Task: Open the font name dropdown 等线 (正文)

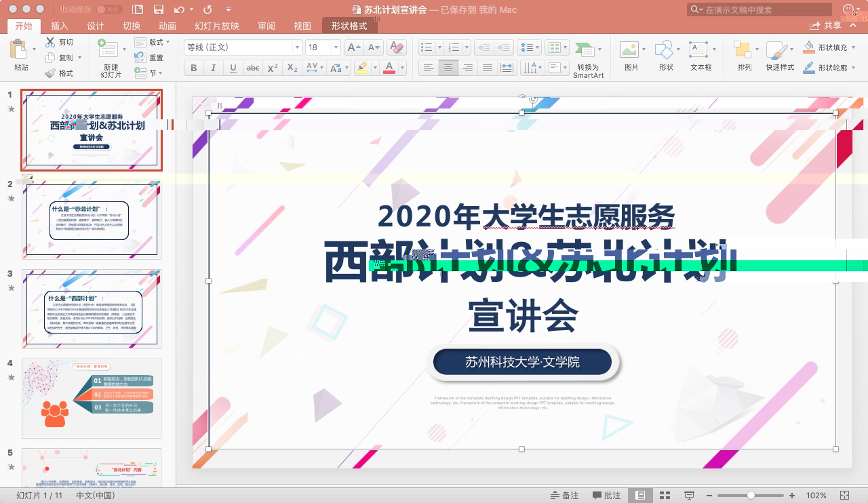Action: click(297, 47)
